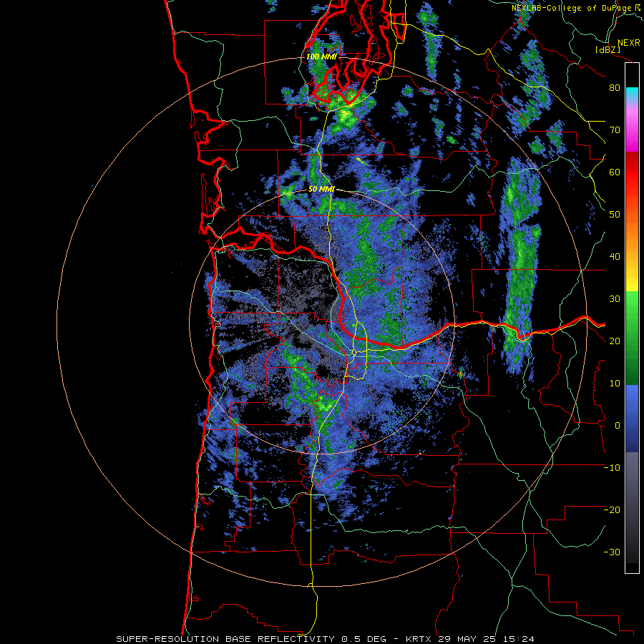Click the "[dBZ]" units label
This screenshot has height=644, width=644.
[608, 50]
